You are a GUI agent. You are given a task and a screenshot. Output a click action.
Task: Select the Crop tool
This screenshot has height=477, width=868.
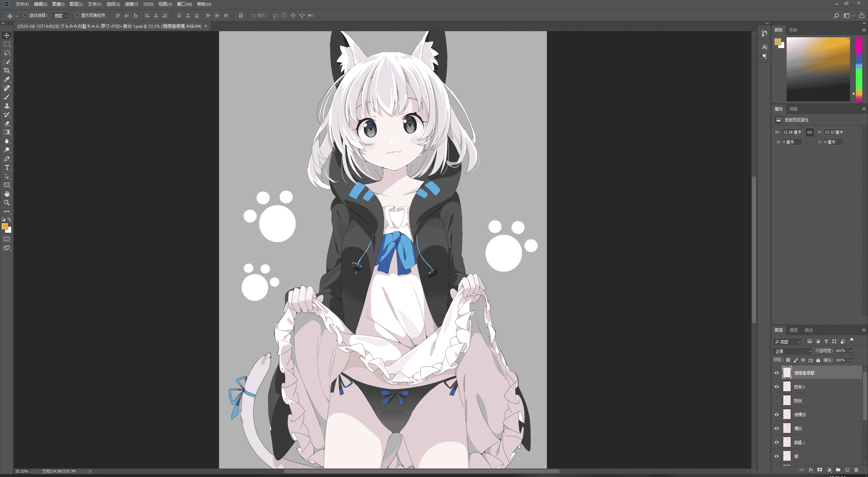click(7, 70)
